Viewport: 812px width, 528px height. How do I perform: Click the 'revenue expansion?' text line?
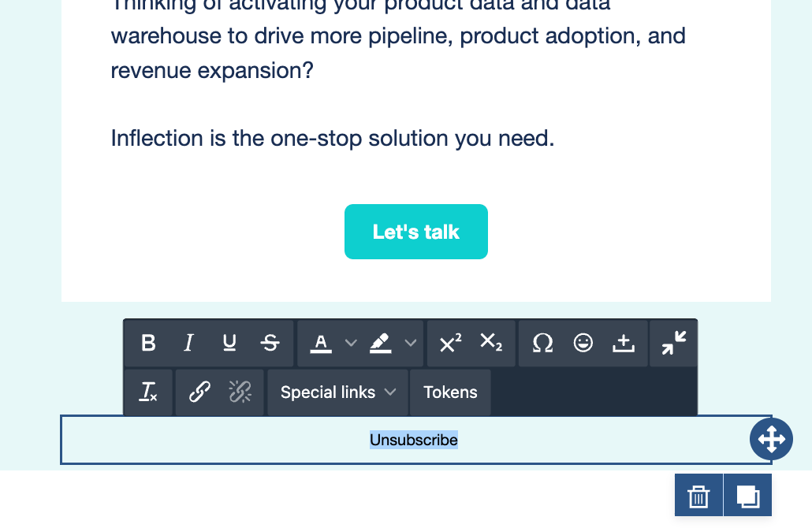[212, 71]
